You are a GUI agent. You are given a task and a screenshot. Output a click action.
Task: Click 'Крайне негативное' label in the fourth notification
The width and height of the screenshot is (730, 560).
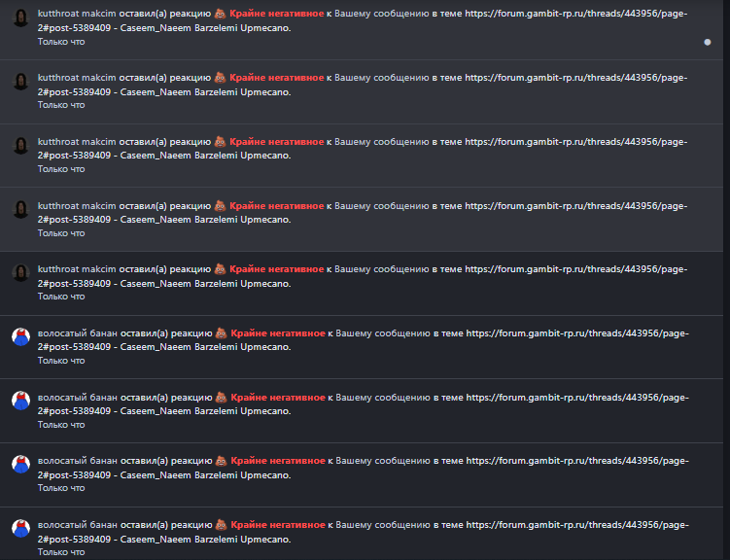(x=276, y=206)
